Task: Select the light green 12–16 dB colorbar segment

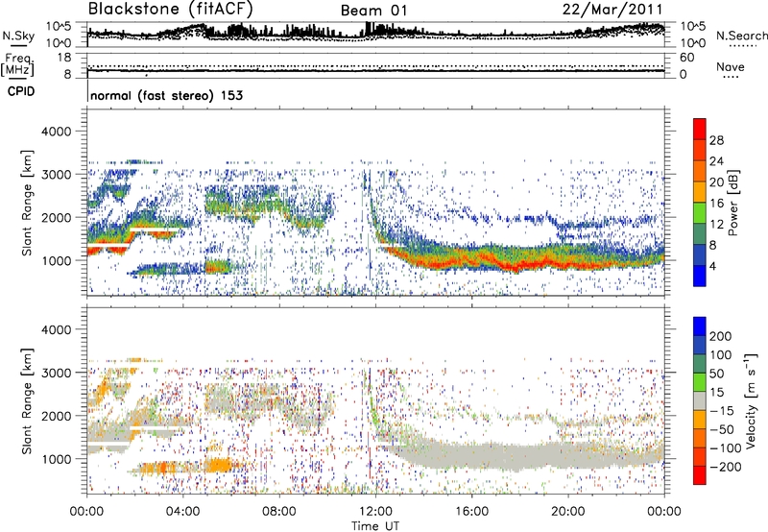Action: click(700, 213)
